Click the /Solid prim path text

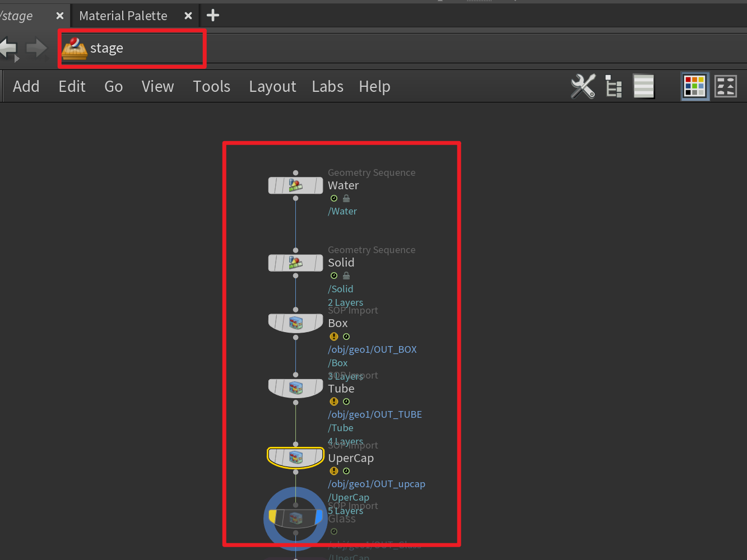coord(341,289)
